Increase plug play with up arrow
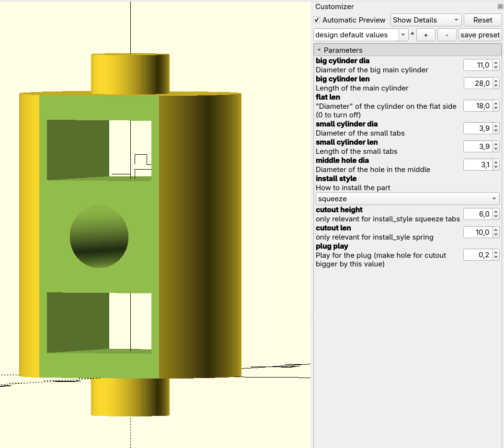Image resolution: width=504 pixels, height=448 pixels. pyautogui.click(x=496, y=253)
